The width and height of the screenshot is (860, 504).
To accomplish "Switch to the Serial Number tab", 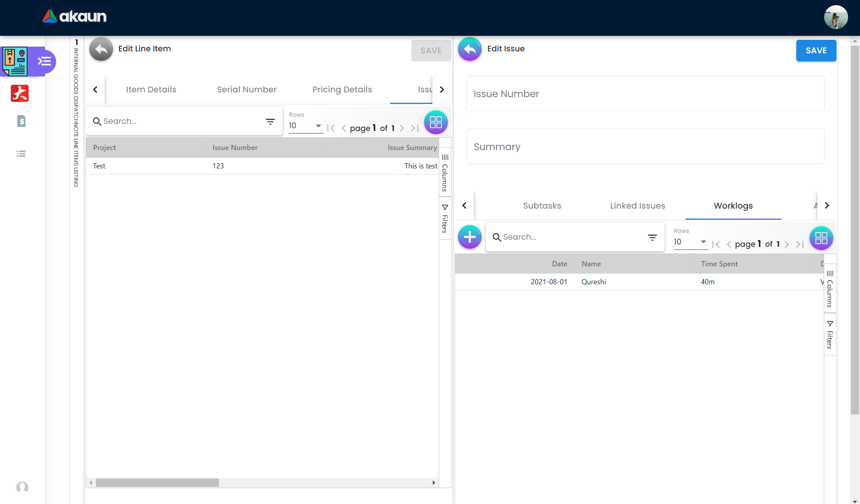I will tap(246, 90).
